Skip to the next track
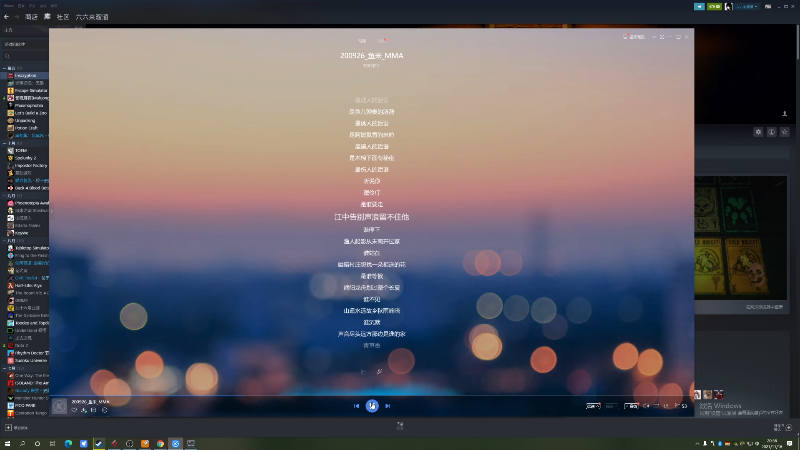The image size is (800, 450). point(388,406)
